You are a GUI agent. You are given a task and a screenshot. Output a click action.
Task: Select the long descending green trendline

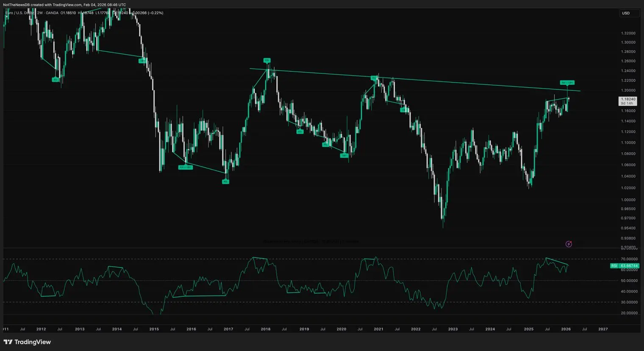pos(424,81)
